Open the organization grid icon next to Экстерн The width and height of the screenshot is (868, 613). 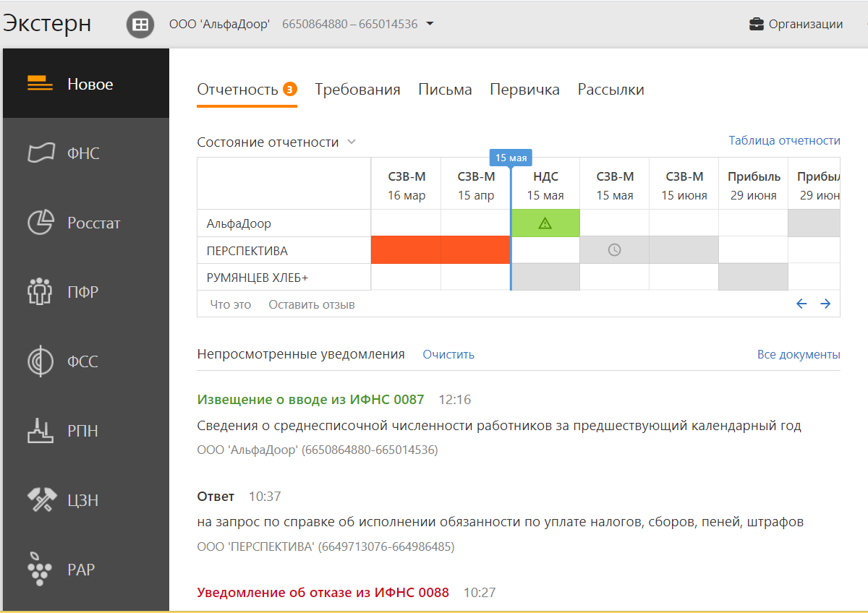(x=140, y=25)
